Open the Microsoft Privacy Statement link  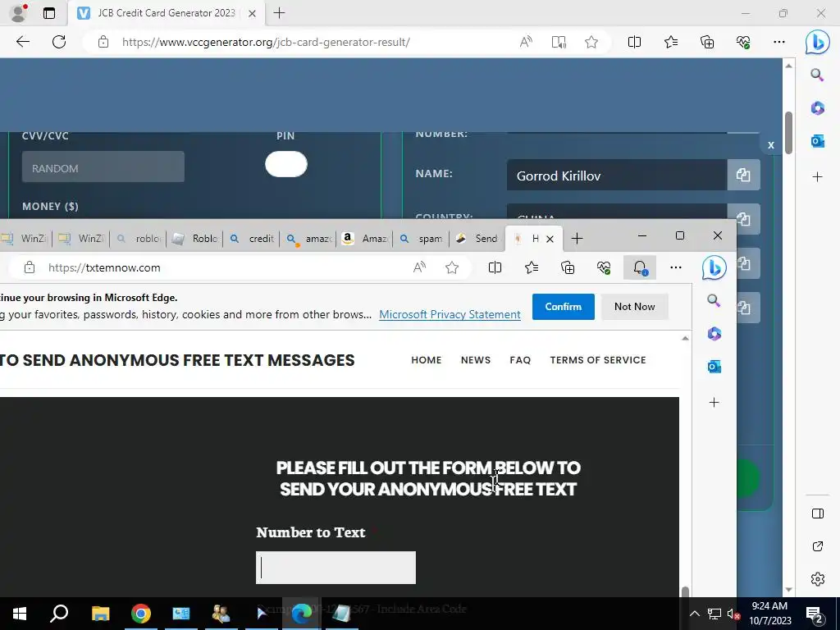coord(450,314)
